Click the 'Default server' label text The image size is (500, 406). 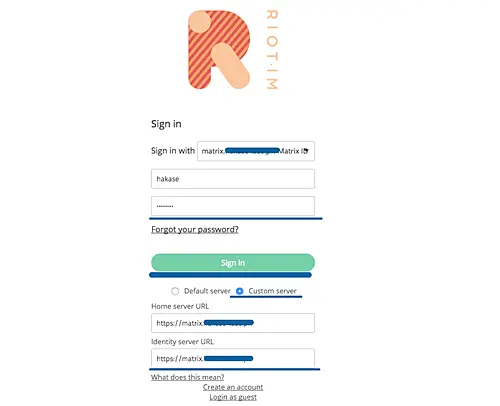click(x=207, y=291)
